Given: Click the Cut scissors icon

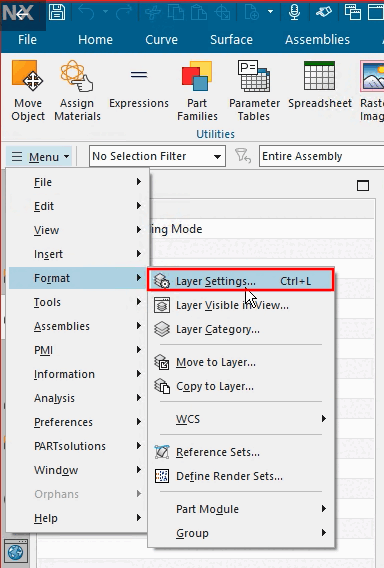Looking at the screenshot, I should 153,13.
